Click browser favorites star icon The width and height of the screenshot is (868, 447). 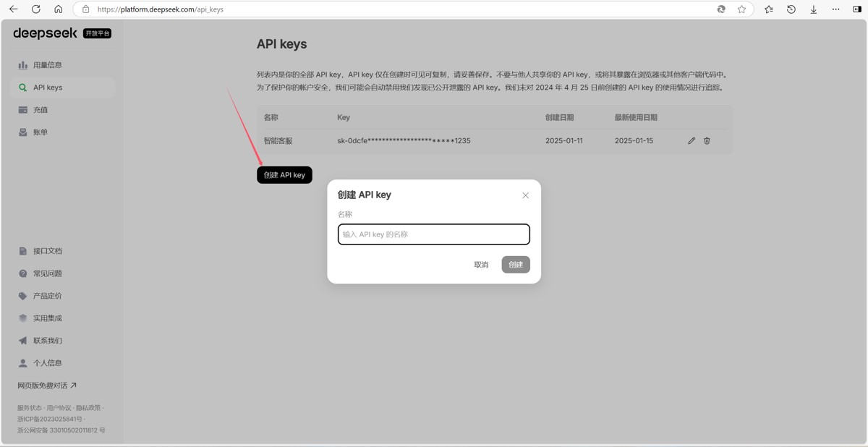(741, 9)
